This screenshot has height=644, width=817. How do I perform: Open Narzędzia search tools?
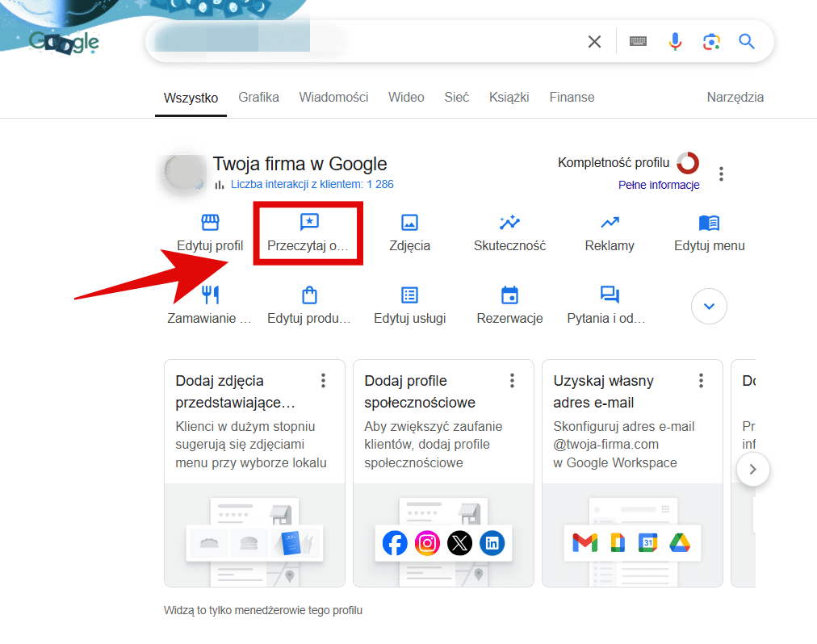pyautogui.click(x=735, y=97)
